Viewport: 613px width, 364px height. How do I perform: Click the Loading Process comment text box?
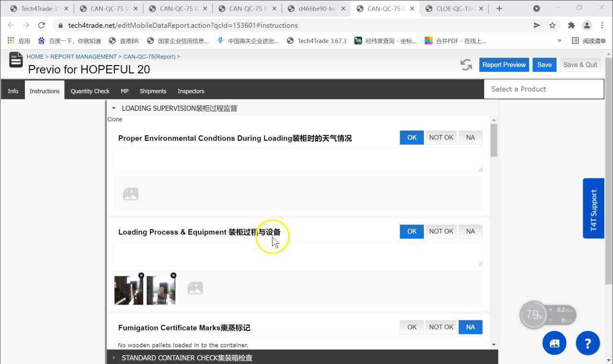[298, 254]
